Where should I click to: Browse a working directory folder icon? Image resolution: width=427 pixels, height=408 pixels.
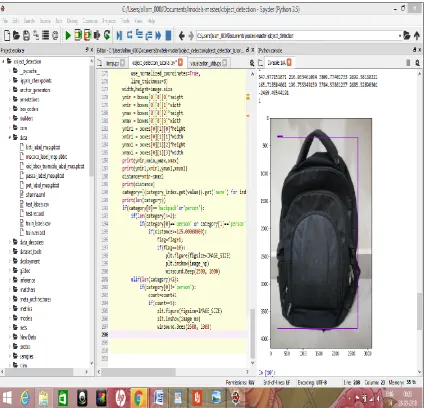point(407,35)
